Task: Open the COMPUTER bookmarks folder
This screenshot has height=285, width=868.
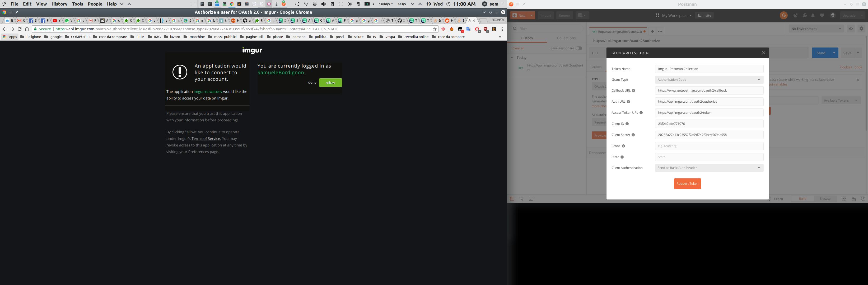Action: [x=77, y=37]
